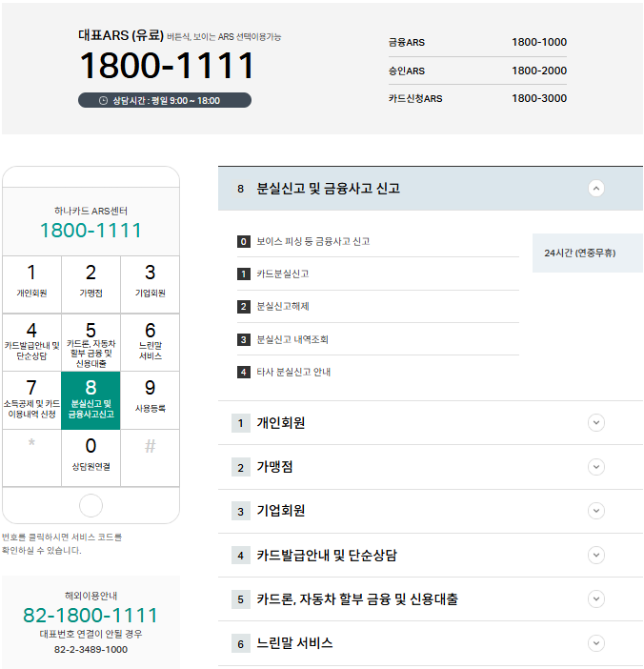Select keypad button 2 가맹점

pos(91,285)
